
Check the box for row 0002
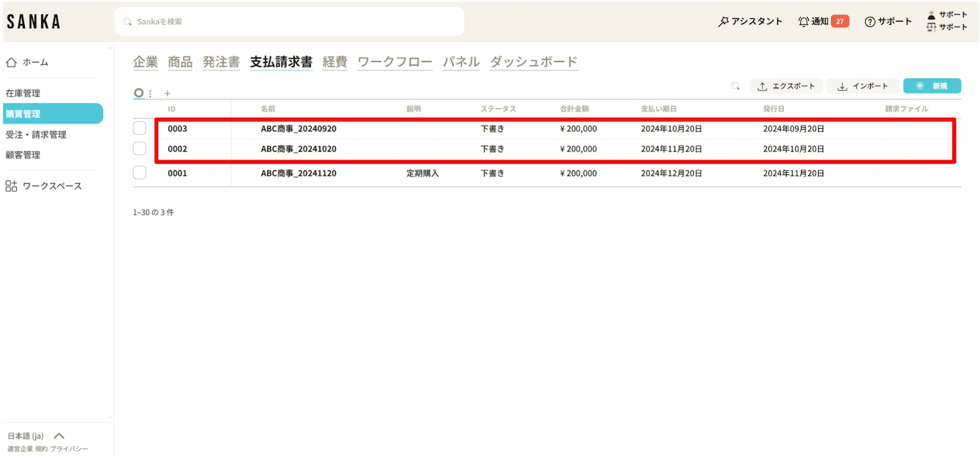140,149
